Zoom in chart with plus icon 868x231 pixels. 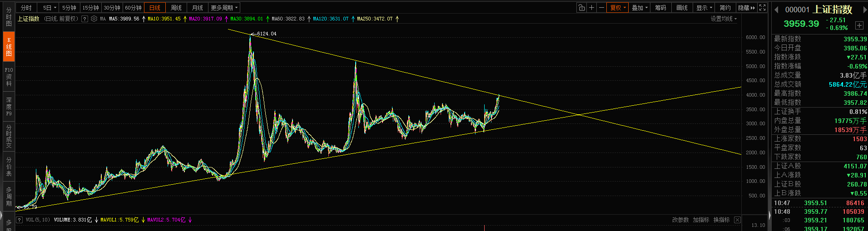591,8
